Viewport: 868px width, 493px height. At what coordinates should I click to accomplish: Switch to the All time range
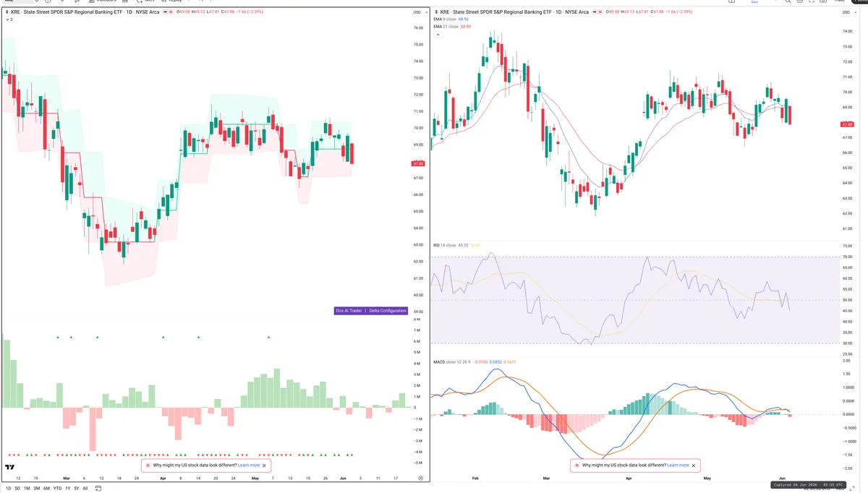point(85,489)
